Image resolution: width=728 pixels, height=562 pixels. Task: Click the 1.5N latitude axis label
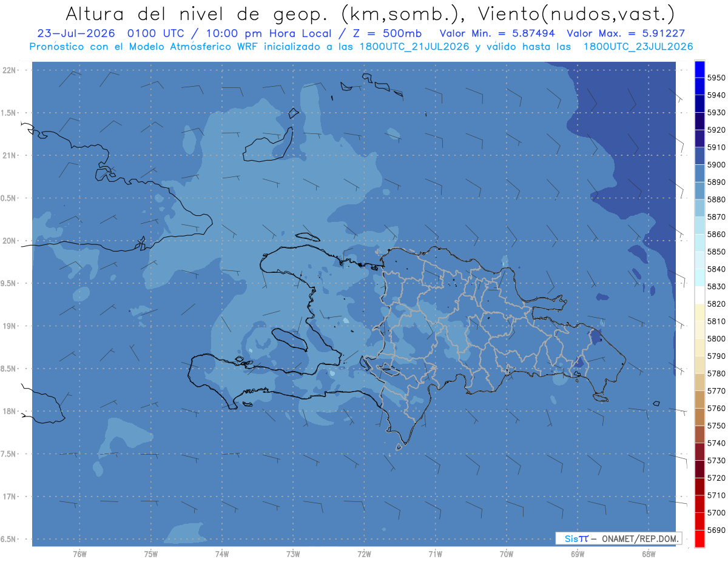(x=9, y=113)
